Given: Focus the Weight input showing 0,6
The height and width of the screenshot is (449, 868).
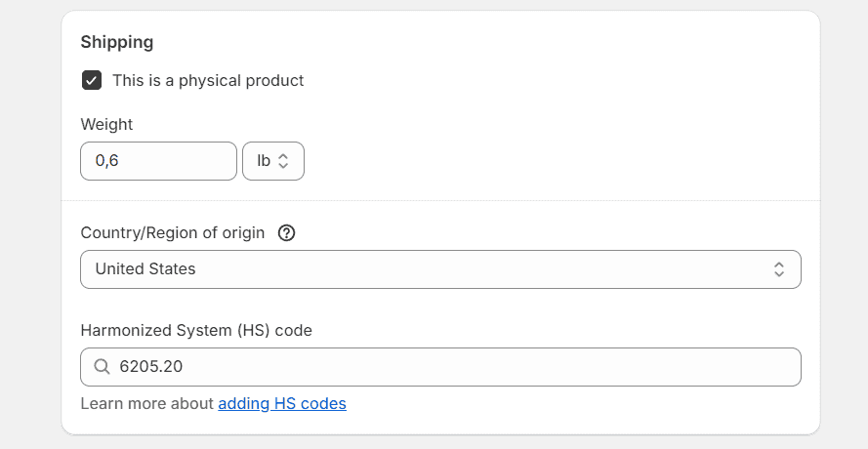Looking at the screenshot, I should (158, 161).
